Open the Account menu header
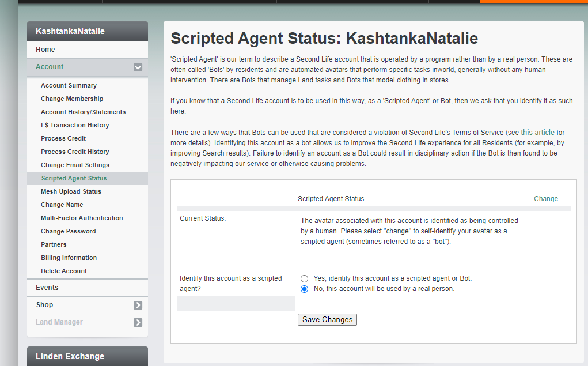This screenshot has width=588, height=366. tap(88, 67)
